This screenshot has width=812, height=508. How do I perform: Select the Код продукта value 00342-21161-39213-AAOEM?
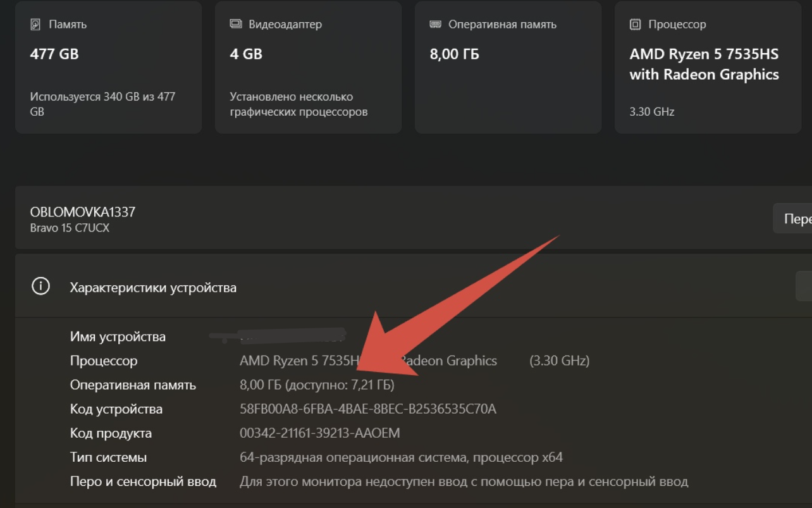pyautogui.click(x=319, y=433)
